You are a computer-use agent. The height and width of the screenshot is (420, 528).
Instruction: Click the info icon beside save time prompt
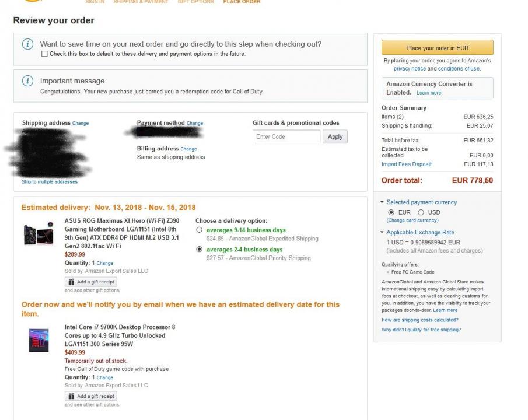tap(27, 45)
